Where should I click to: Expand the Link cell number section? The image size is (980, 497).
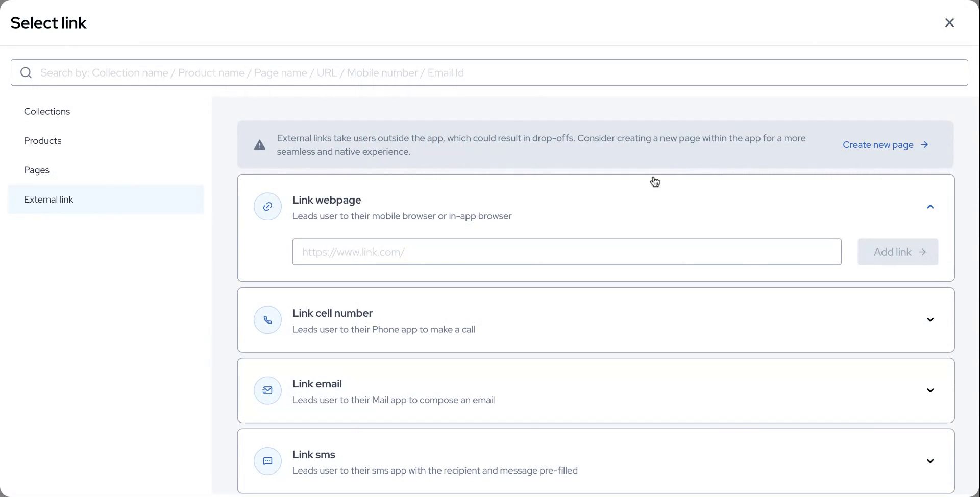930,320
